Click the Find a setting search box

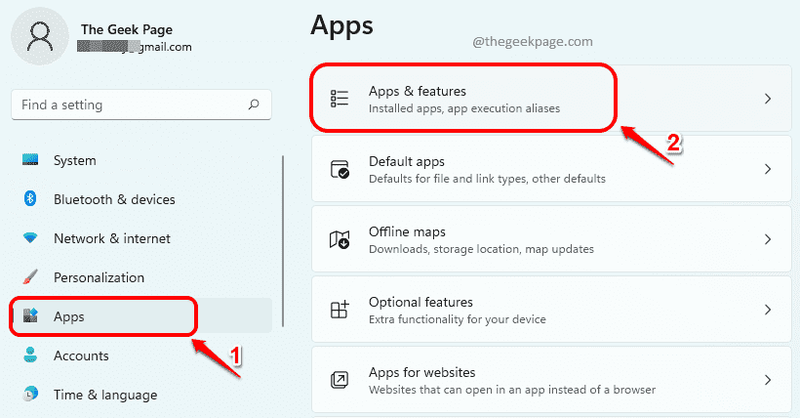pos(141,105)
